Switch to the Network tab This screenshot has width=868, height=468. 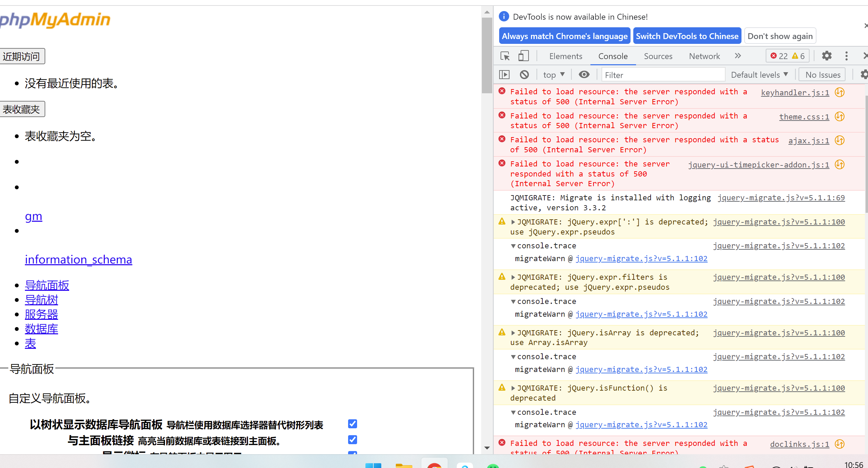[704, 56]
